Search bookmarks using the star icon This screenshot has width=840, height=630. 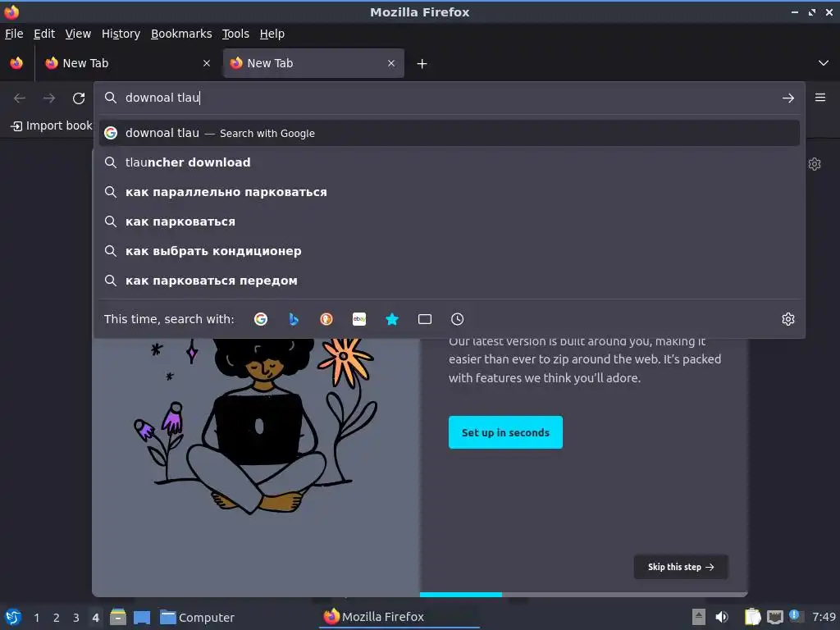392,319
